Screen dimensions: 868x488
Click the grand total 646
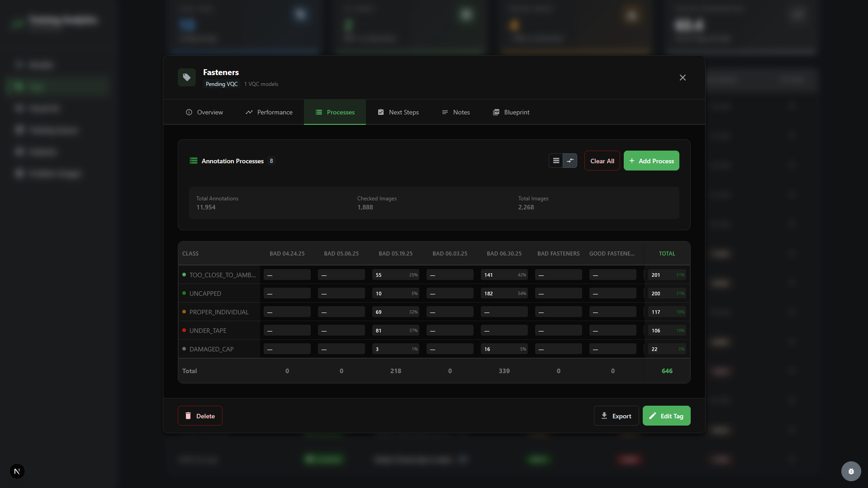click(667, 371)
